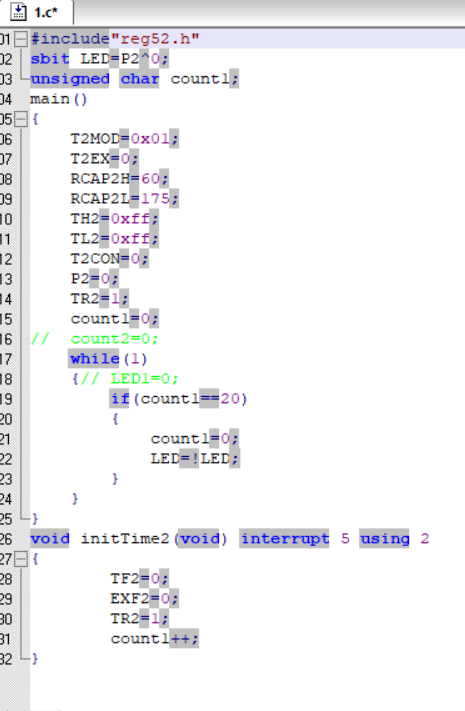
Task: Click the commented count2=0 line
Action: click(x=94, y=339)
